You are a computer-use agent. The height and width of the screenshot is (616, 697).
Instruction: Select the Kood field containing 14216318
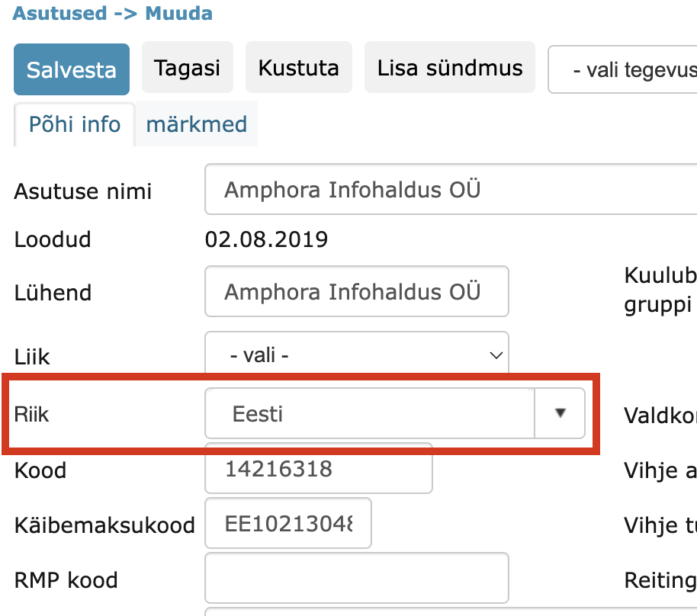[318, 470]
